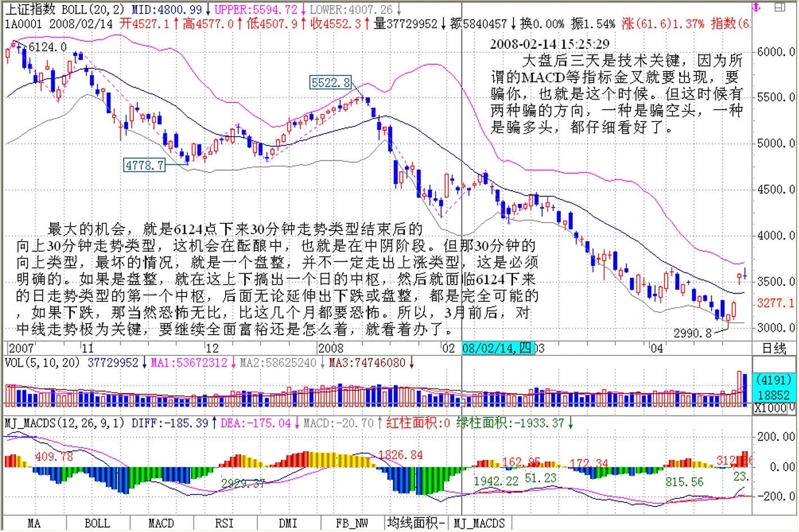This screenshot has width=799, height=532.
Task: Switch to the RSI tab
Action: click(225, 524)
